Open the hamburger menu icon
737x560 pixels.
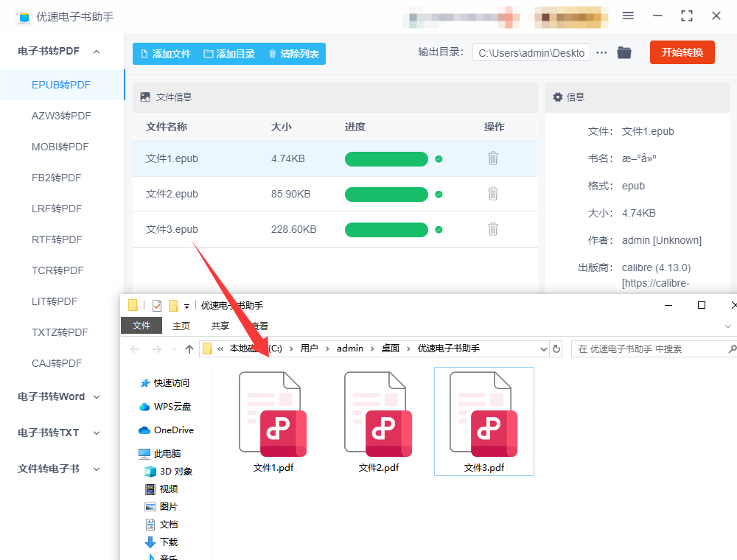(x=628, y=16)
